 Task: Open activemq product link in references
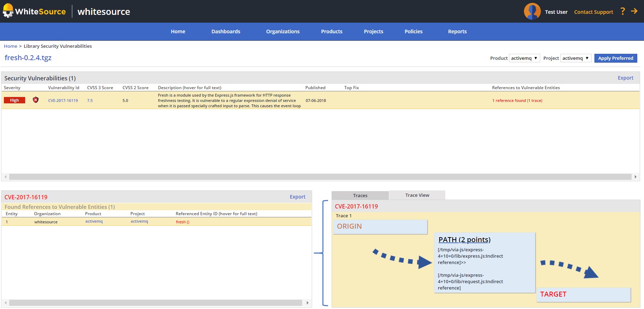pyautogui.click(x=94, y=221)
